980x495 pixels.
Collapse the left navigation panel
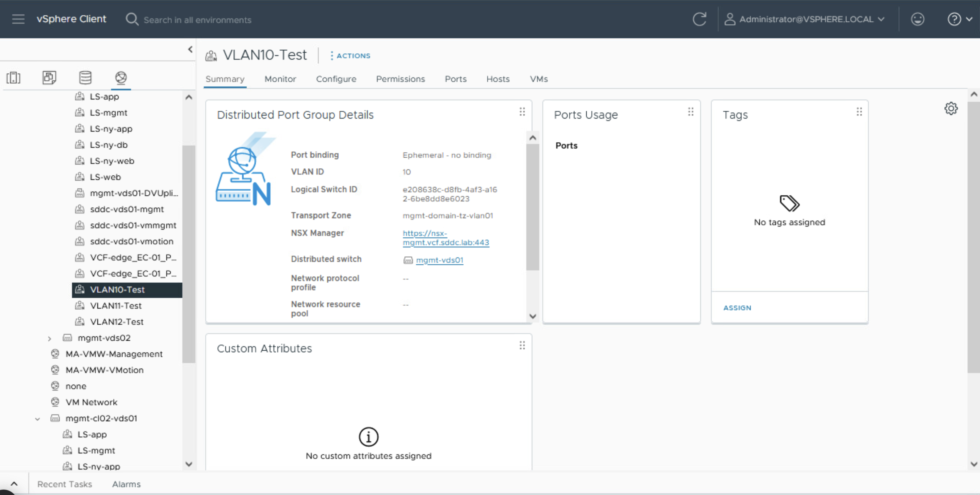point(190,49)
